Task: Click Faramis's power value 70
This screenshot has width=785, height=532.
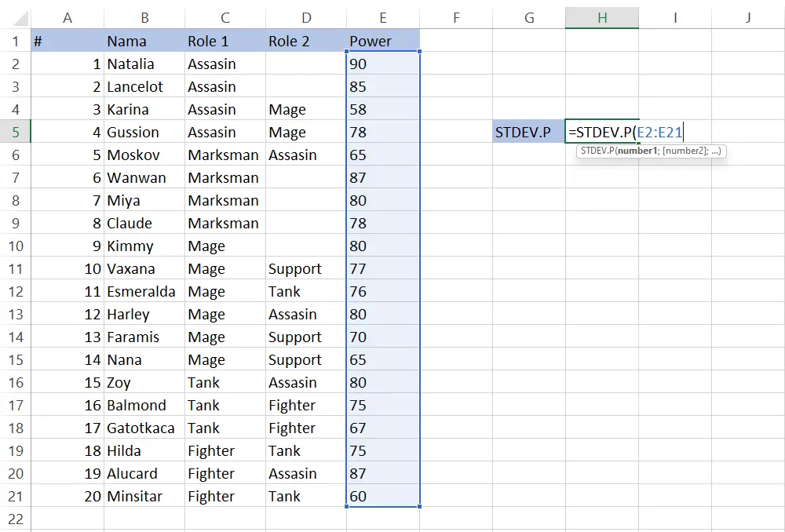Action: click(x=383, y=337)
